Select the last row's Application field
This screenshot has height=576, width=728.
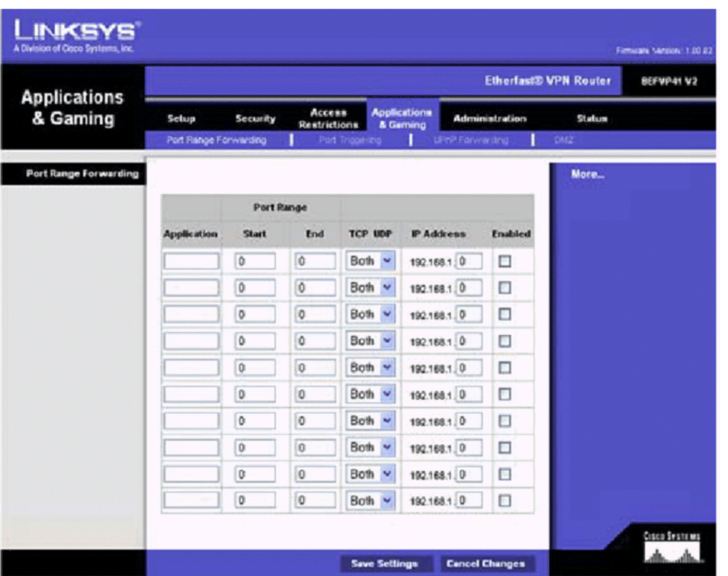pyautogui.click(x=191, y=501)
